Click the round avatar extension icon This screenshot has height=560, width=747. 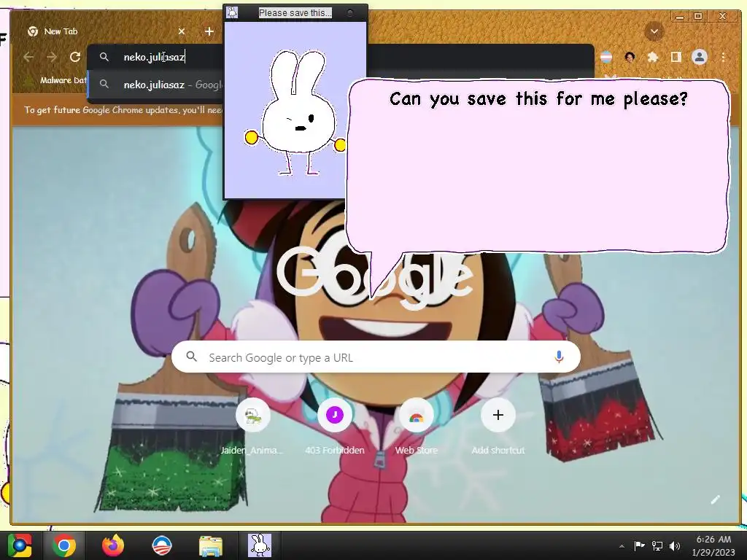[630, 57]
